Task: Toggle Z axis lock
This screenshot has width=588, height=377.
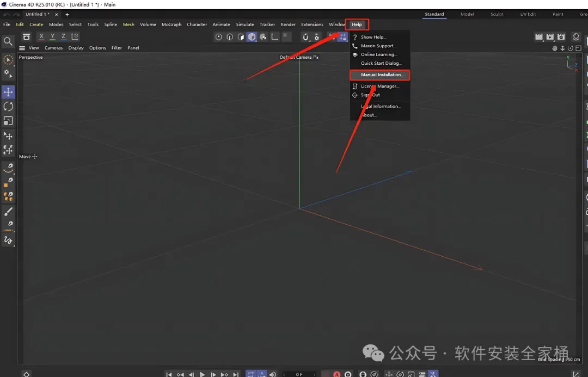Action: 63,36
